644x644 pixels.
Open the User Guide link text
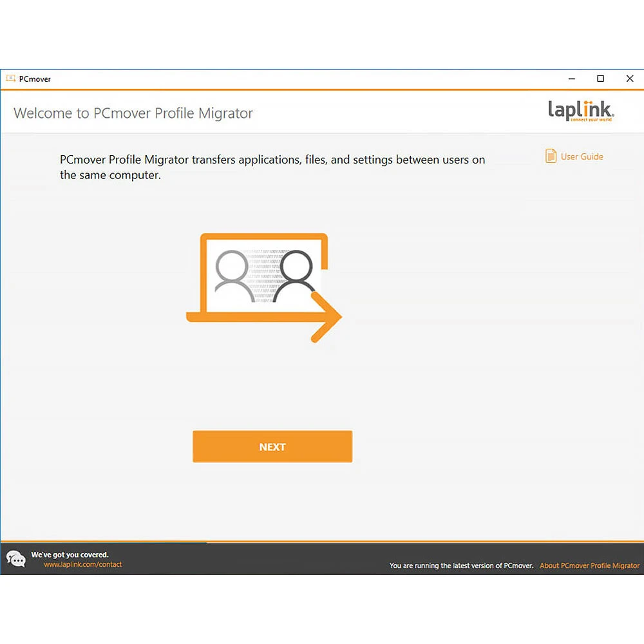(x=582, y=156)
